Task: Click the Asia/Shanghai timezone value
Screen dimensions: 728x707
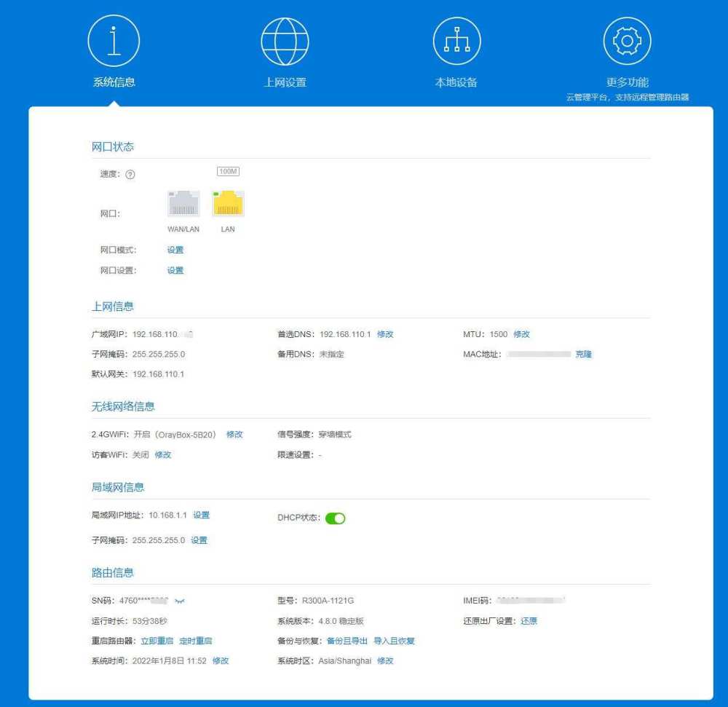Action: click(344, 661)
